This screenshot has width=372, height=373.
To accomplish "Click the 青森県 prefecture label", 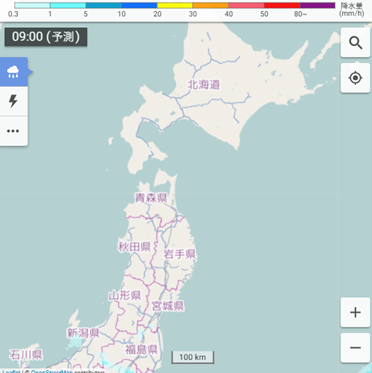I will tap(151, 198).
